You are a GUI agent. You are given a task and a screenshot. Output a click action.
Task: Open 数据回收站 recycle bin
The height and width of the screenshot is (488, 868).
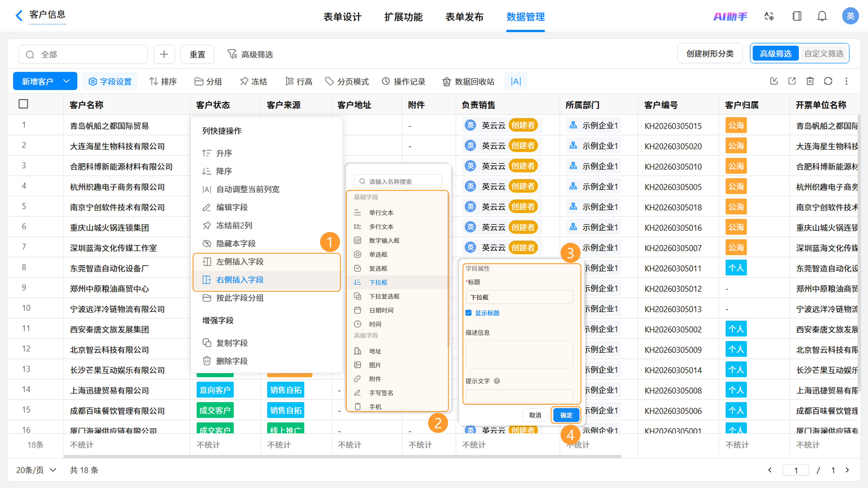click(468, 81)
